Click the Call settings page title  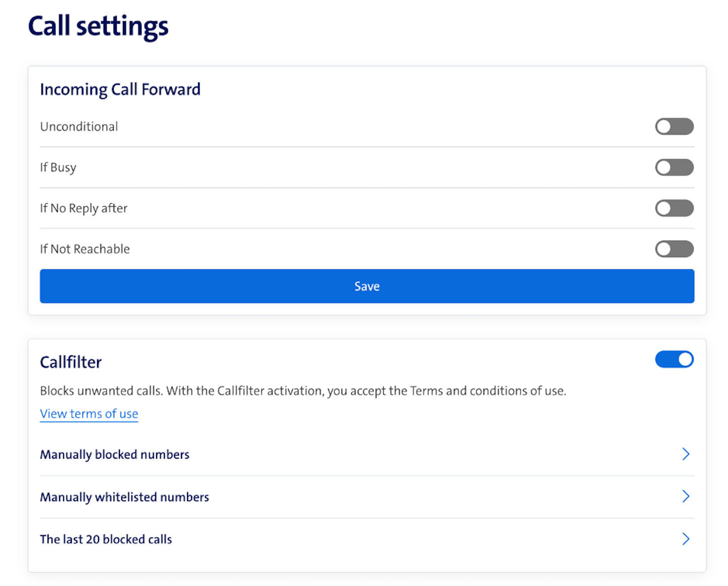[98, 26]
